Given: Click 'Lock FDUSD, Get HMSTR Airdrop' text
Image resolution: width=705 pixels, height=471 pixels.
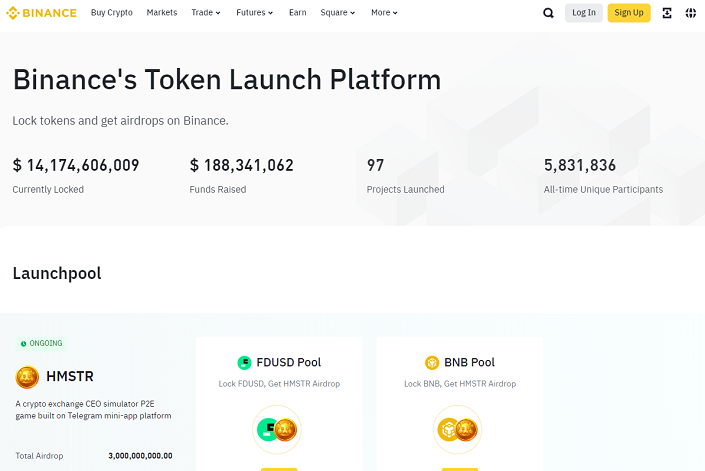Looking at the screenshot, I should coord(279,384).
